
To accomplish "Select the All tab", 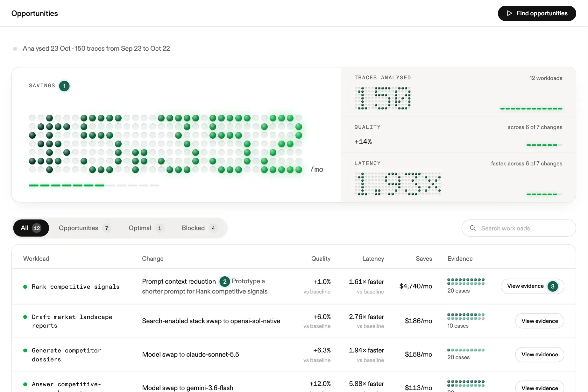I will (x=31, y=228).
